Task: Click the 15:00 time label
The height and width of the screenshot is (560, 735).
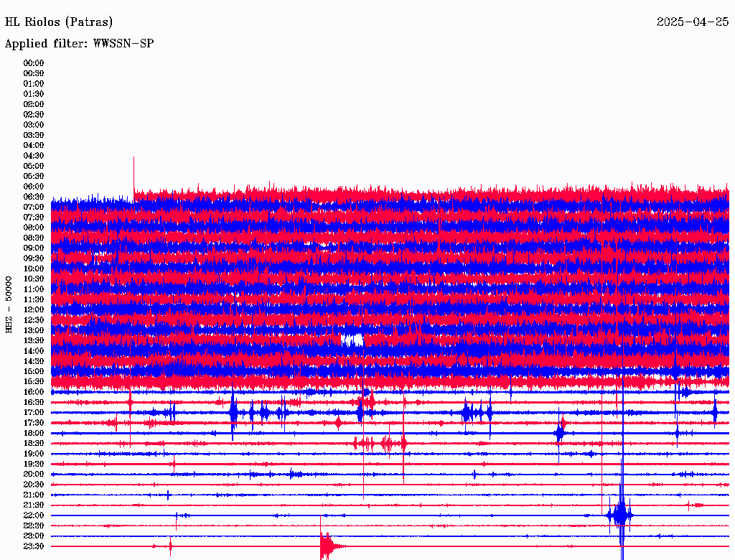Action: click(34, 371)
